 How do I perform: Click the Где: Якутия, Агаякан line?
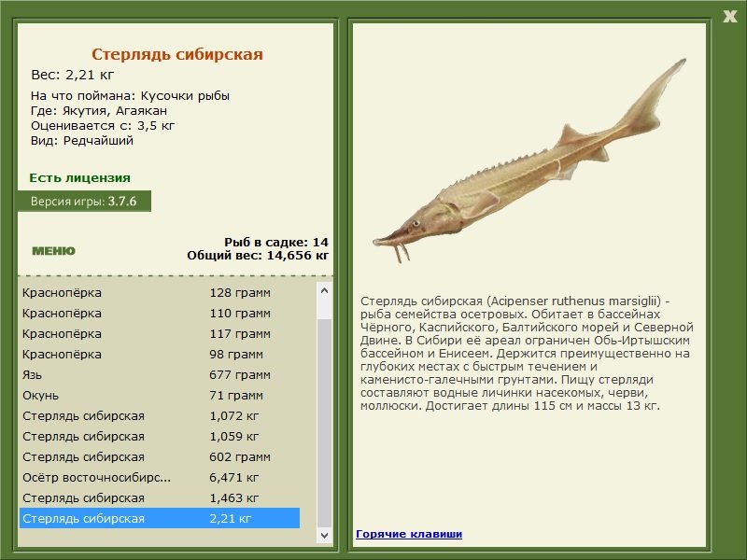point(99,111)
